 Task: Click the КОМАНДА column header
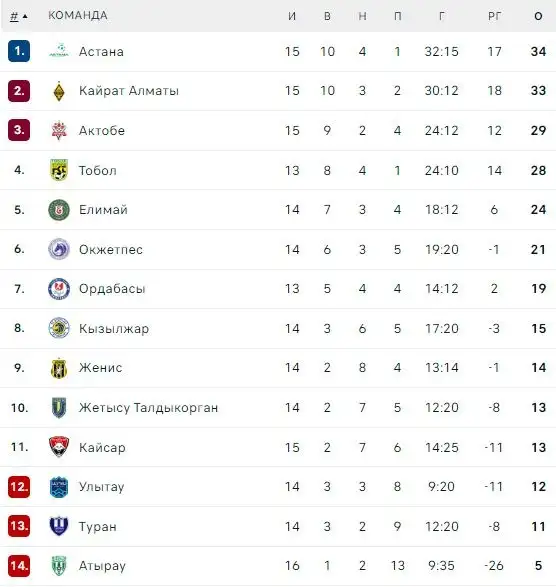pos(78,15)
